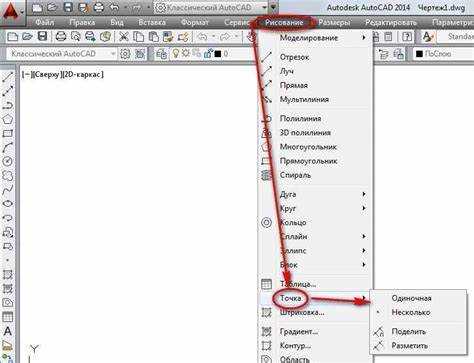The width and height of the screenshot is (474, 363).
Task: Select the Construction Line tool
Action: click(7, 91)
